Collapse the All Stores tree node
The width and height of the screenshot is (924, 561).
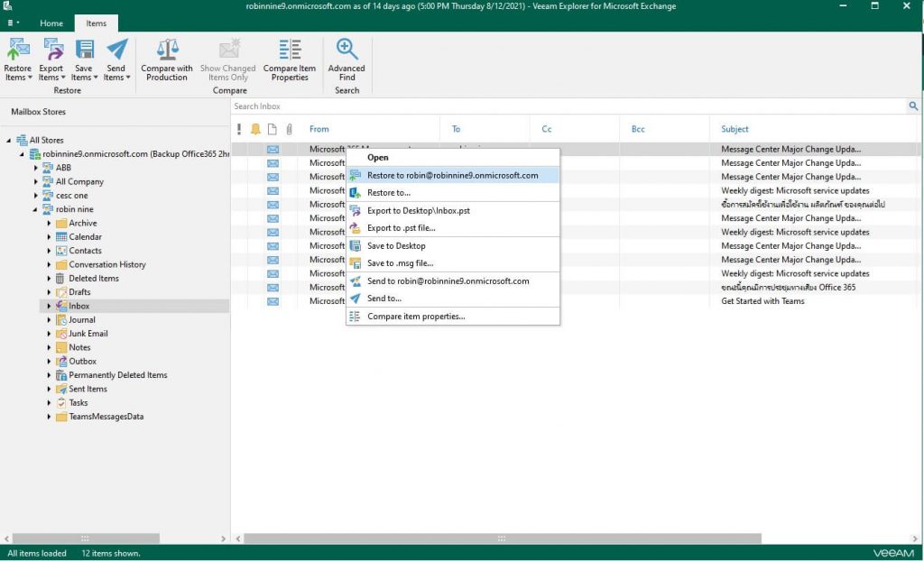[9, 141]
